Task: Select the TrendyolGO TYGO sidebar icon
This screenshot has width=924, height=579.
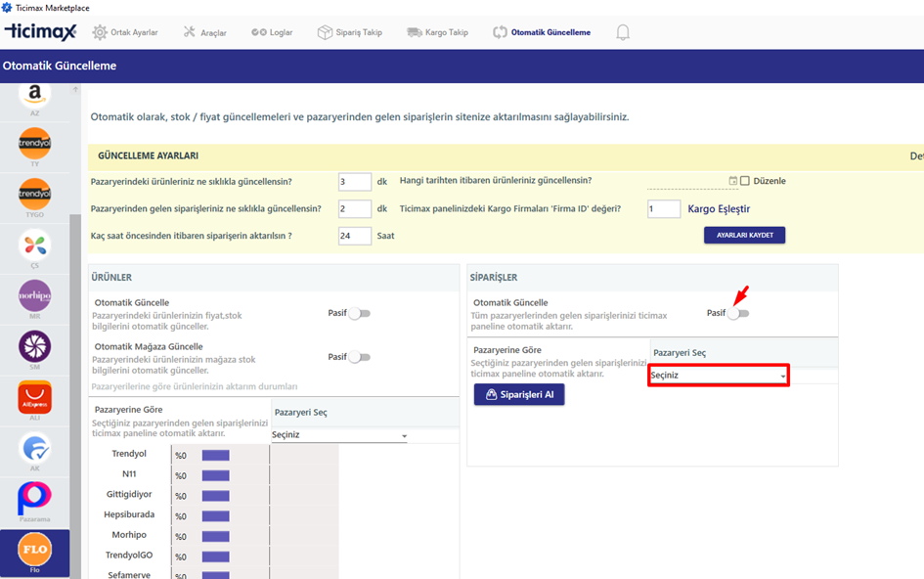Action: pyautogui.click(x=35, y=194)
